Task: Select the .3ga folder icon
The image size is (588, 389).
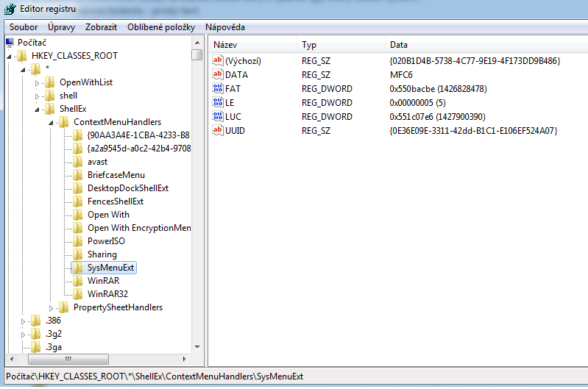Action: click(x=36, y=347)
